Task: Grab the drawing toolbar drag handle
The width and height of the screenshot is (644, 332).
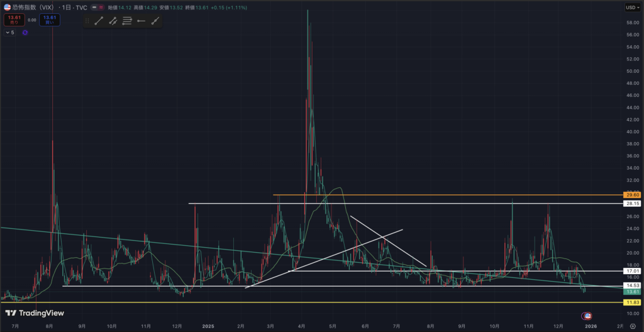Action: (x=87, y=21)
